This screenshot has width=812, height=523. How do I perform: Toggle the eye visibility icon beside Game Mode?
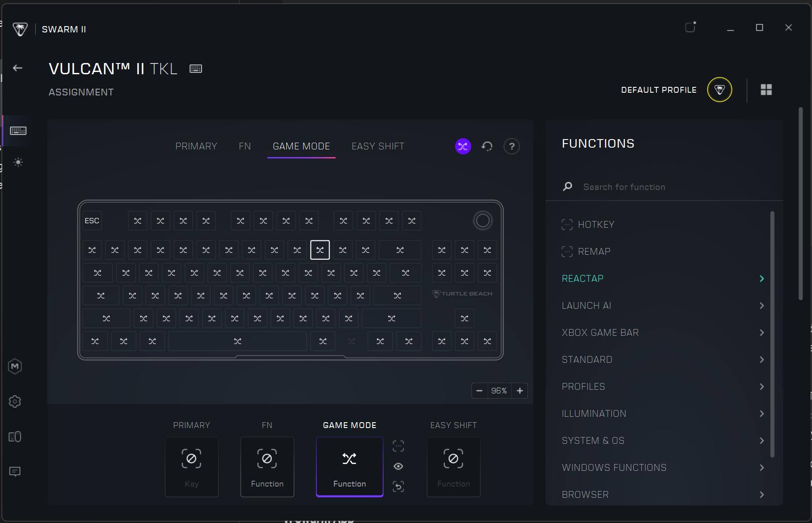398,466
